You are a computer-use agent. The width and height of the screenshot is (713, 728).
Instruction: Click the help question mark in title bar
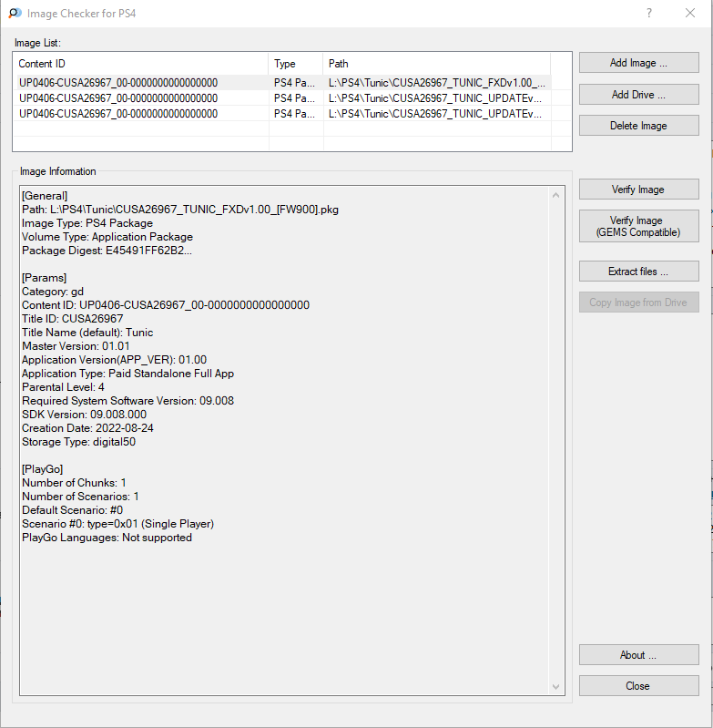pyautogui.click(x=649, y=13)
